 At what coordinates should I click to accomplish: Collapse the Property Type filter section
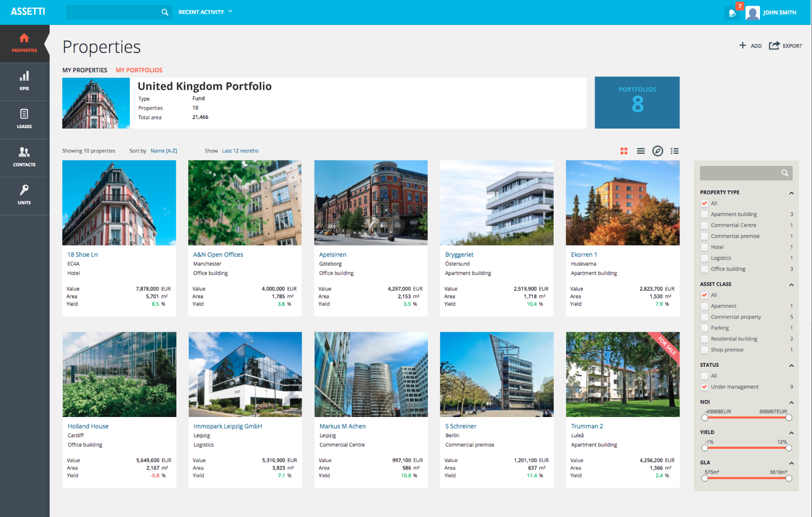pos(791,193)
